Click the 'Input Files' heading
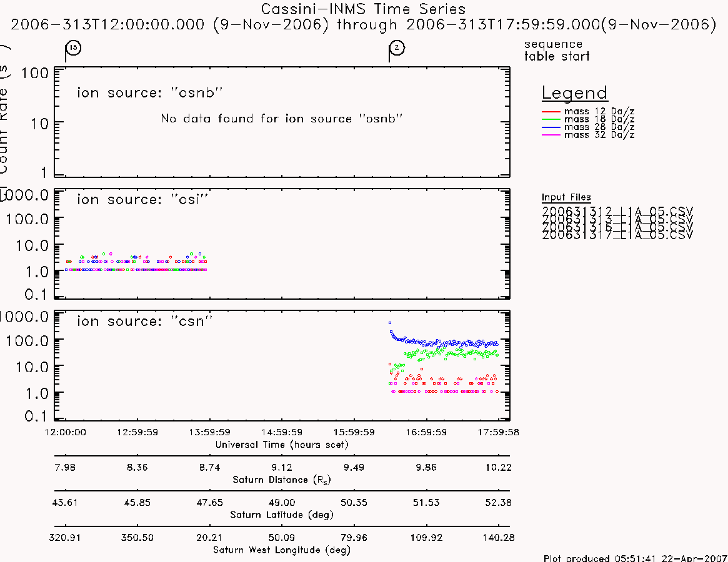Image resolution: width=728 pixels, height=562 pixels. (566, 197)
